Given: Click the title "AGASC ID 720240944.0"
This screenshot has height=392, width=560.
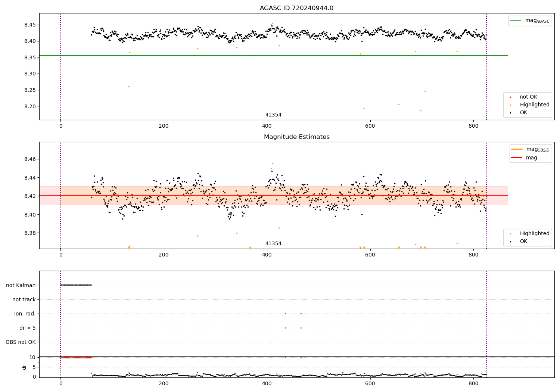Looking at the screenshot, I should pos(296,8).
